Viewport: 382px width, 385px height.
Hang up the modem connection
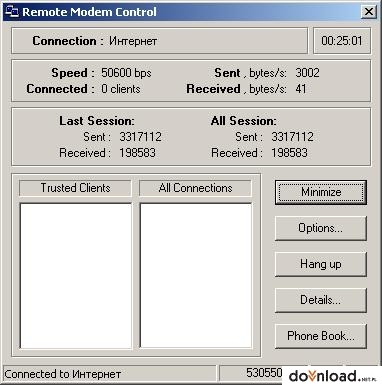pyautogui.click(x=321, y=264)
